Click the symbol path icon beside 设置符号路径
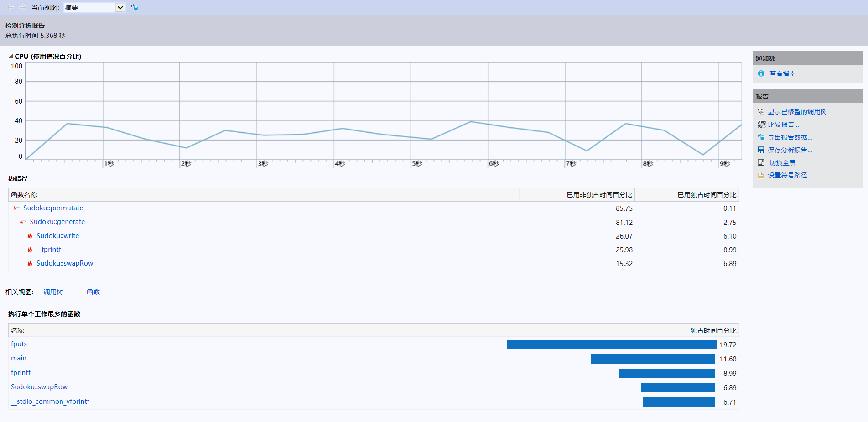Viewport: 868px width, 422px height. pyautogui.click(x=761, y=175)
